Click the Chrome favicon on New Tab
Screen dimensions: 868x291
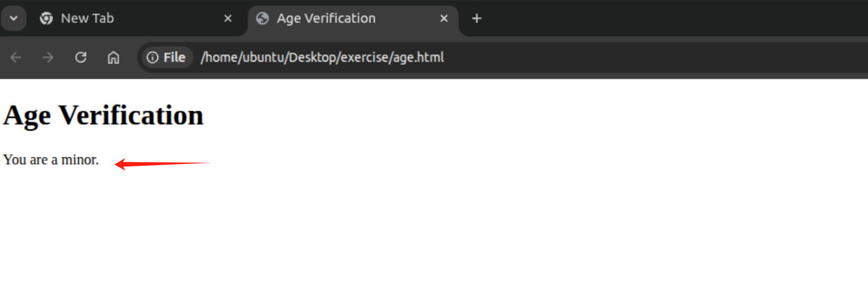point(46,19)
